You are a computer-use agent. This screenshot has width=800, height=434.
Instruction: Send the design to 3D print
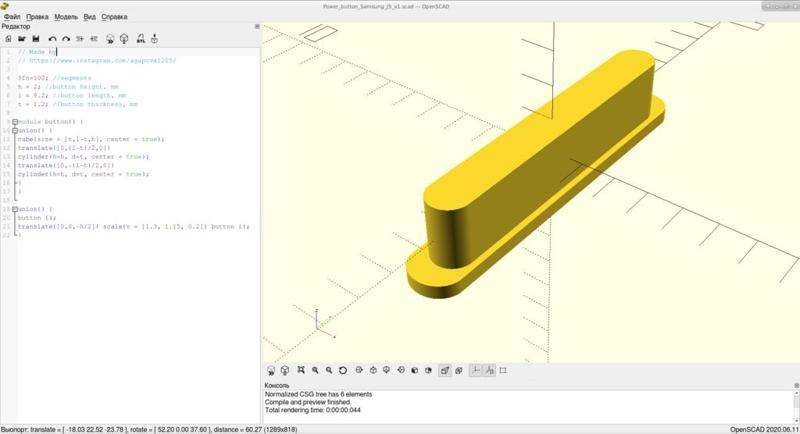click(x=154, y=39)
